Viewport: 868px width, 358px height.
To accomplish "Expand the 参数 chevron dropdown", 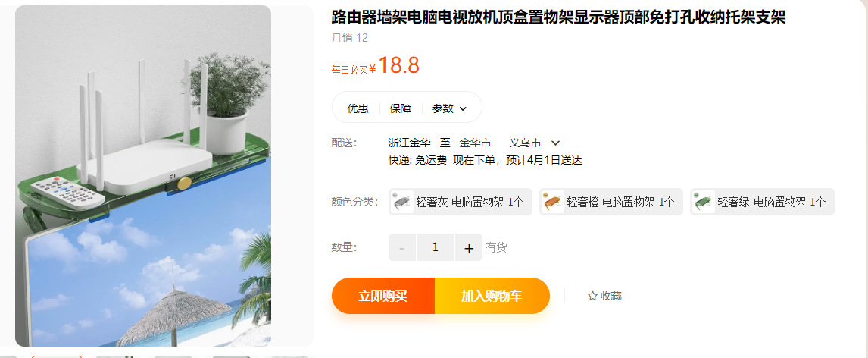I will (463, 108).
